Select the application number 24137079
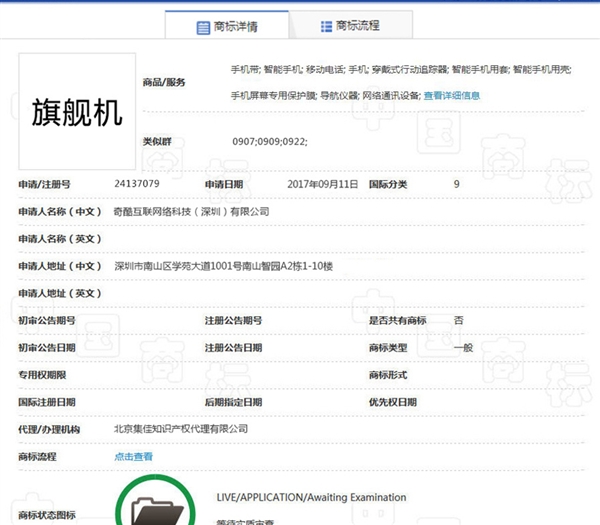600x525 pixels. pos(138,184)
